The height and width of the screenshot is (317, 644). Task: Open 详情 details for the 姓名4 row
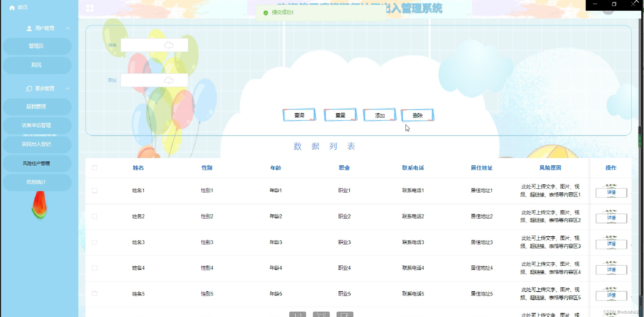click(x=611, y=270)
